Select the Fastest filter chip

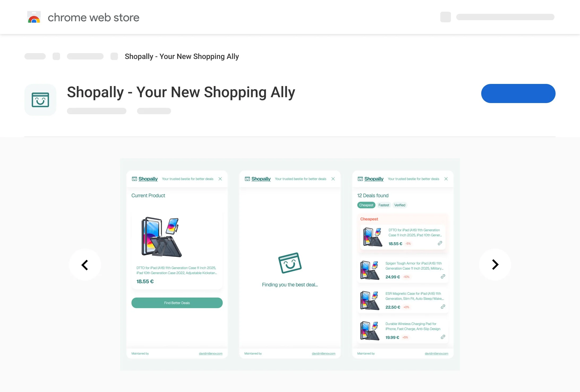[x=384, y=205]
